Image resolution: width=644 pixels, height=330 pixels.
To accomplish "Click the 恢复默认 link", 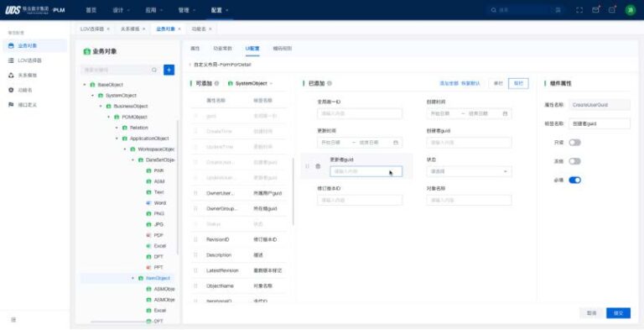I will click(x=470, y=83).
